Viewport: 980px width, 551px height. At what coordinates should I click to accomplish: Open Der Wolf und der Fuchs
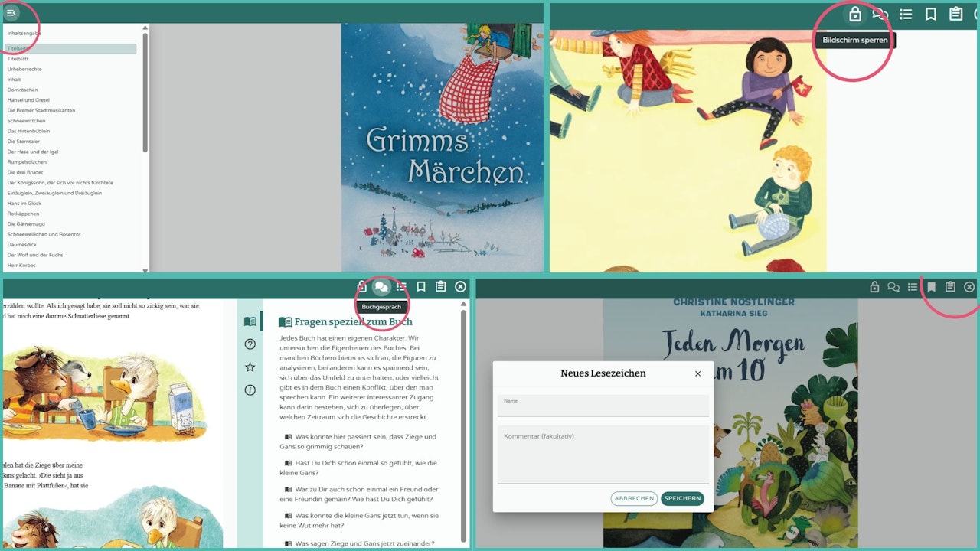pyautogui.click(x=35, y=255)
